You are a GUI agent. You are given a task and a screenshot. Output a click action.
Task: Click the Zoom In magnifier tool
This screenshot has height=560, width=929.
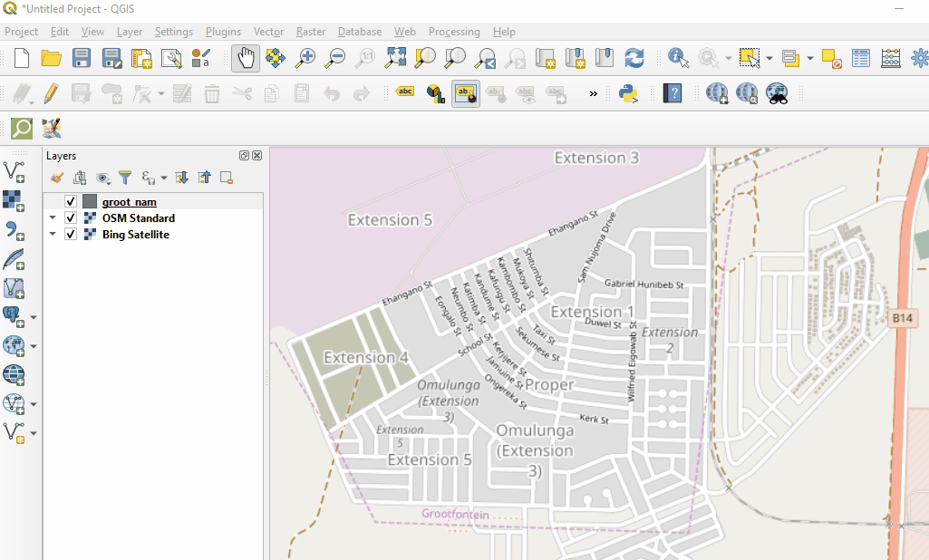[305, 58]
